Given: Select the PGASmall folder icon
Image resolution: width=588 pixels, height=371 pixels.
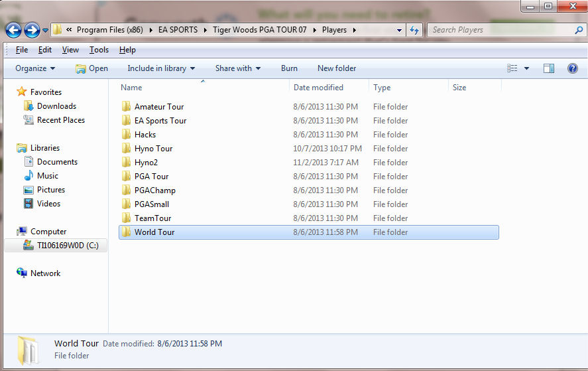Looking at the screenshot, I should pyautogui.click(x=127, y=204).
